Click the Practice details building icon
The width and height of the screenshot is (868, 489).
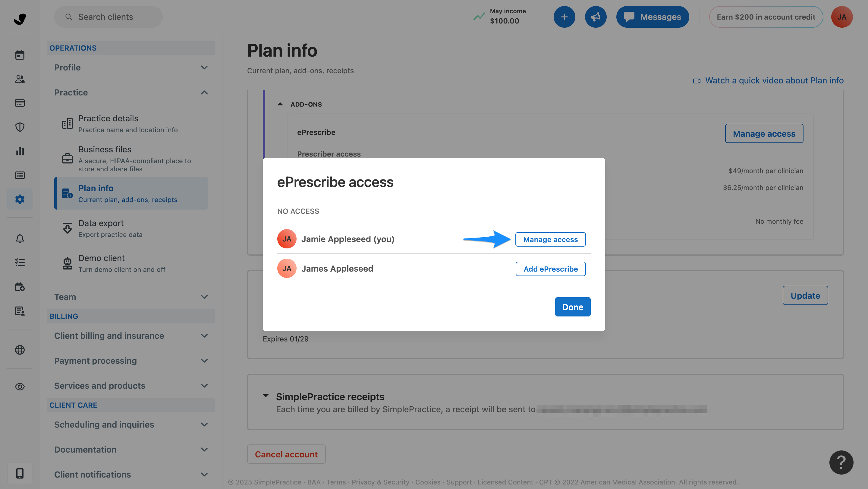[x=68, y=123]
